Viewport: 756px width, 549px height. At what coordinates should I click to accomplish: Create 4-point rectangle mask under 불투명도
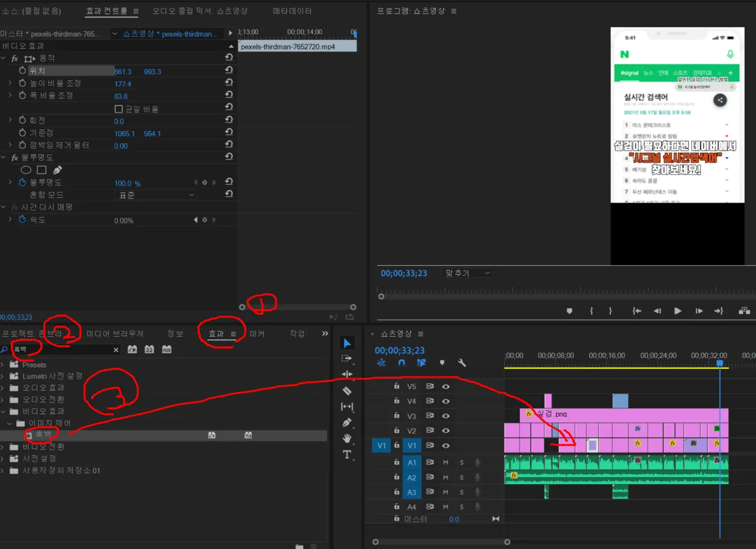pos(42,170)
